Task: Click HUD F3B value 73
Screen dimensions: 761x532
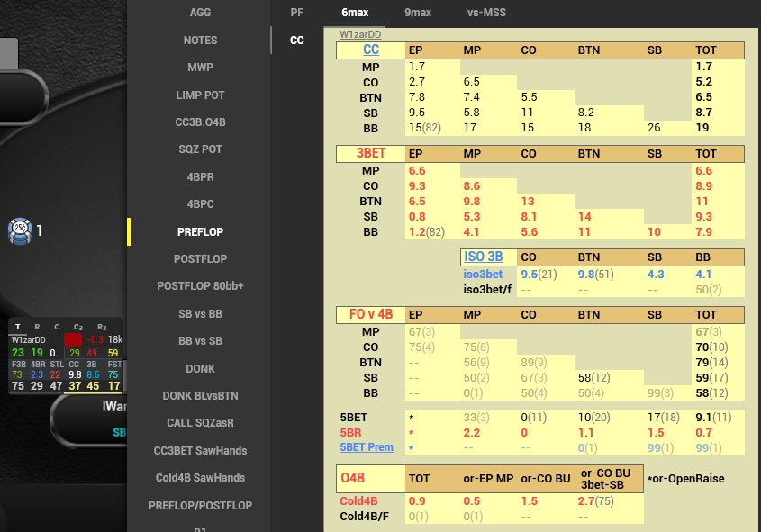Action: point(17,374)
